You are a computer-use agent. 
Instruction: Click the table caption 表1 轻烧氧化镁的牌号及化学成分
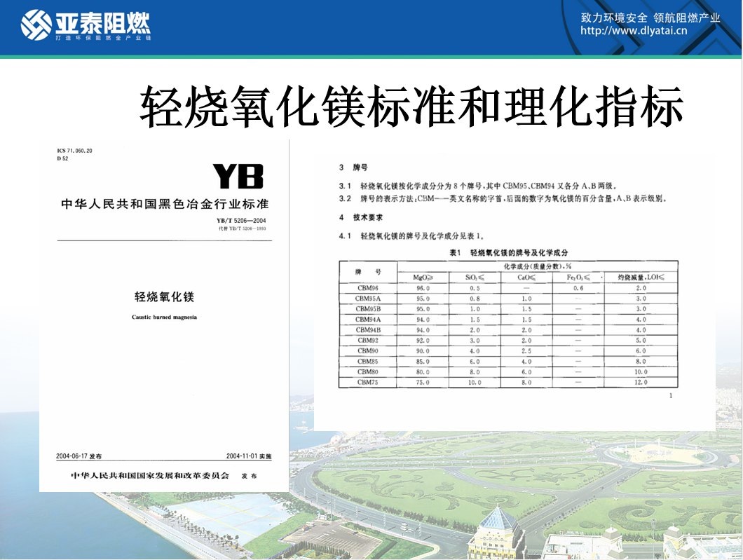pyautogui.click(x=508, y=253)
